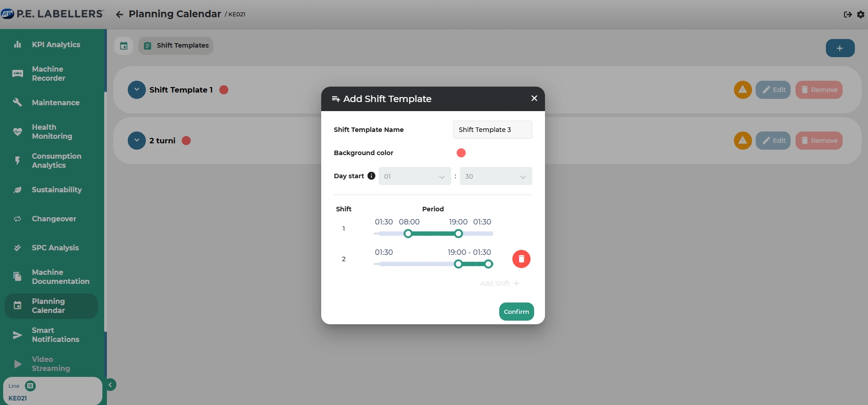
Task: Click Add Shift link
Action: (499, 283)
